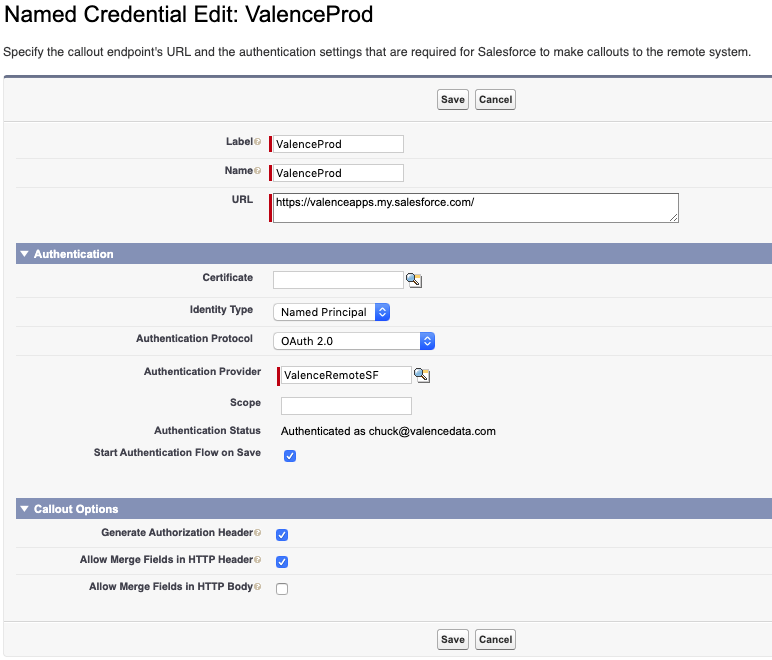Show help for Allow Merge Fields in HTTP Header

[257, 560]
